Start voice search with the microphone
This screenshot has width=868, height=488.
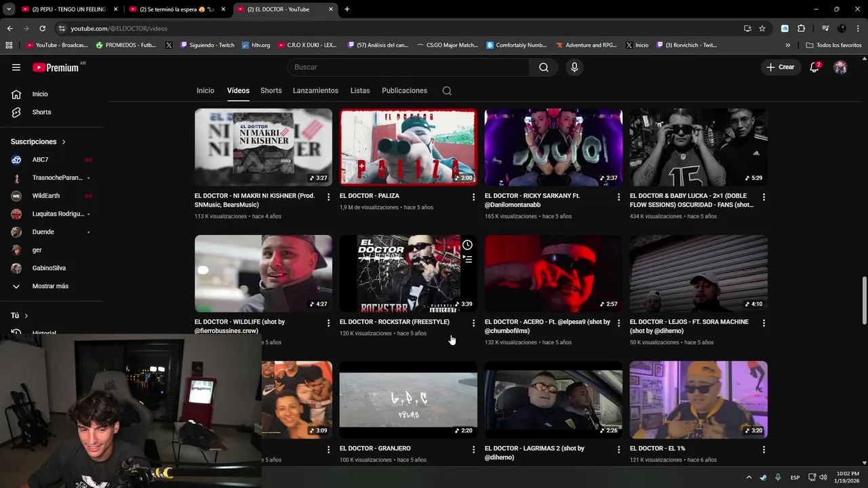574,67
